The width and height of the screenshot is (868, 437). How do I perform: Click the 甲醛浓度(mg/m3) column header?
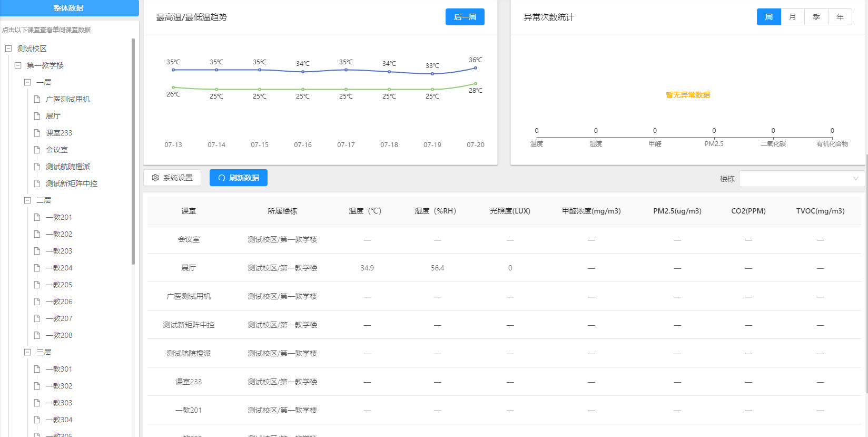point(591,211)
